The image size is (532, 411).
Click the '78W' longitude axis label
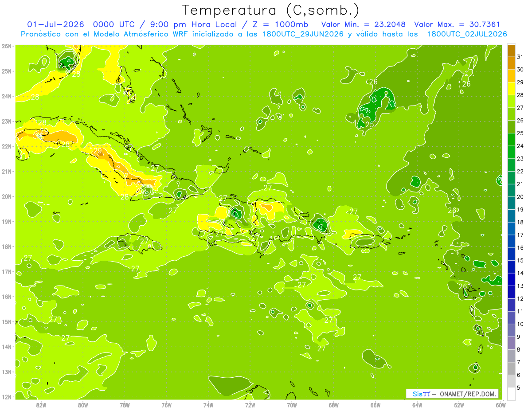tap(125, 405)
